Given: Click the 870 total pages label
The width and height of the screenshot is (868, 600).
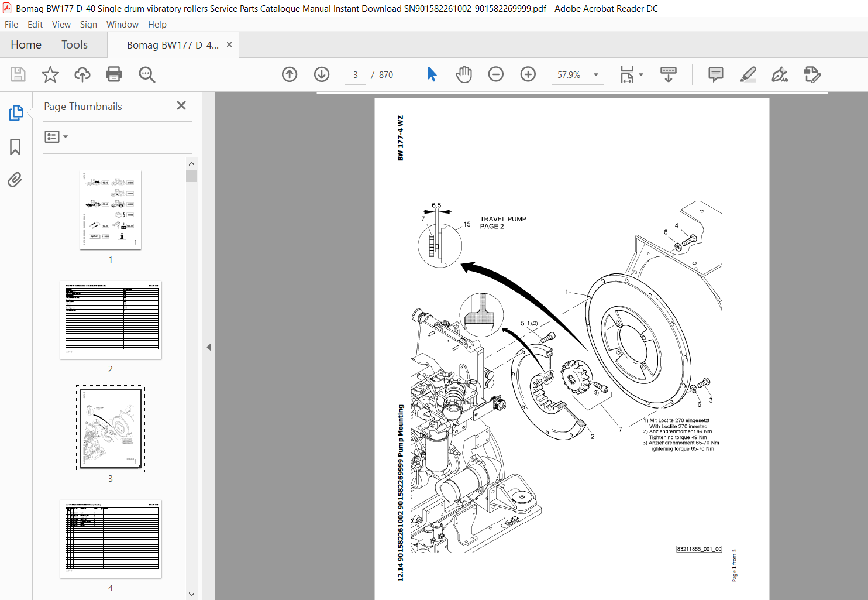Looking at the screenshot, I should pos(386,75).
